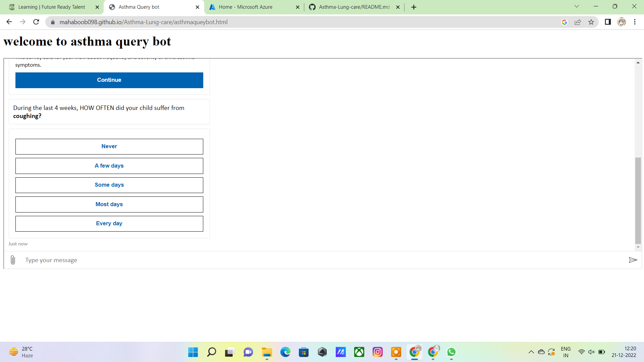Click the Google icon in address bar
Image resolution: width=644 pixels, height=362 pixels.
565,22
